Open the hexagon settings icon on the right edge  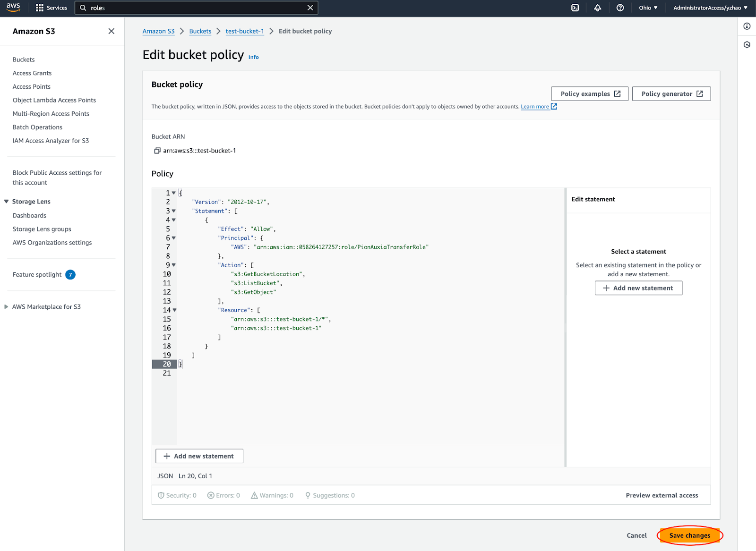click(747, 45)
